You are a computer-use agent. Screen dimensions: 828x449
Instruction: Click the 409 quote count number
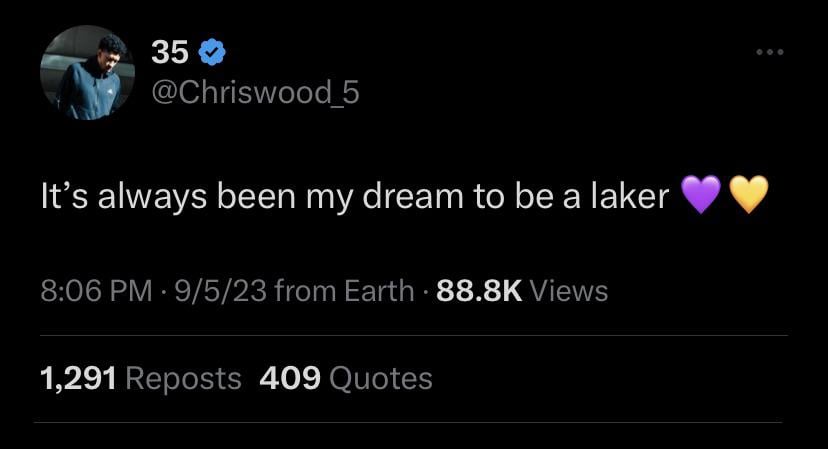point(289,378)
